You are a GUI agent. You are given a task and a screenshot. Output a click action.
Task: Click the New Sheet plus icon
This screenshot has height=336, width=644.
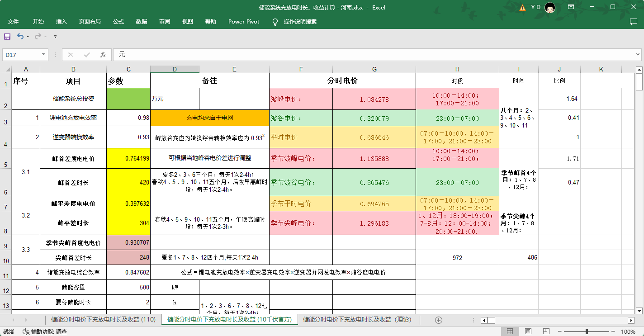tap(438, 320)
